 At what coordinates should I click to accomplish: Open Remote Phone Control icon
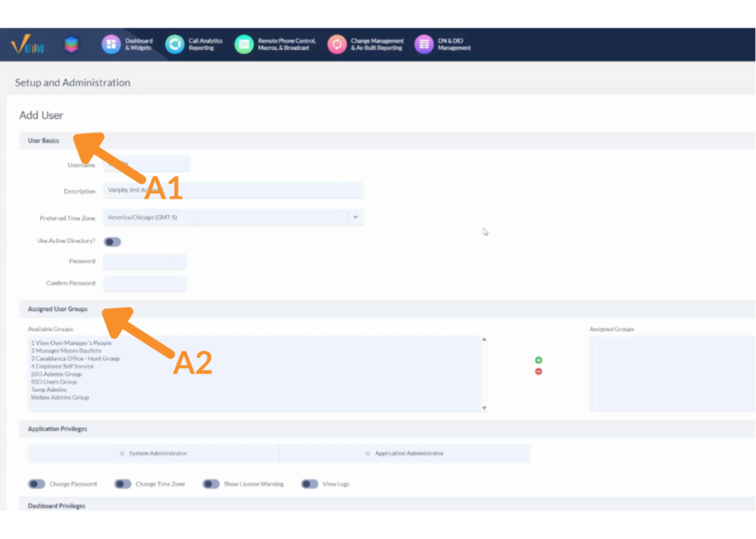click(x=244, y=44)
